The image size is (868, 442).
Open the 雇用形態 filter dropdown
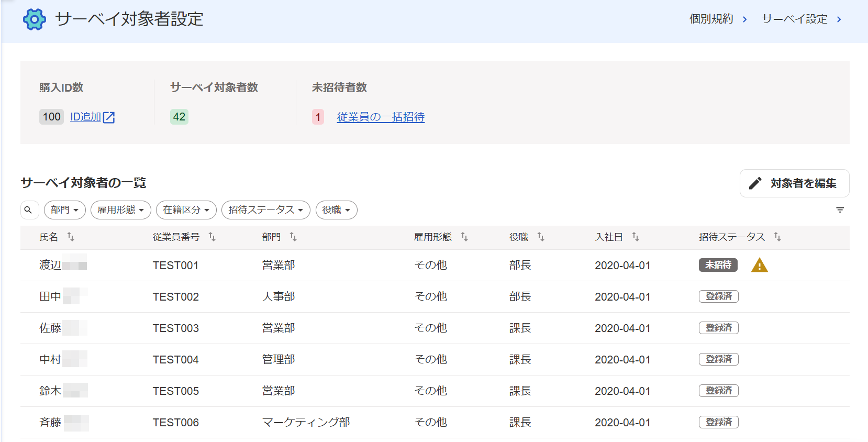(121, 210)
